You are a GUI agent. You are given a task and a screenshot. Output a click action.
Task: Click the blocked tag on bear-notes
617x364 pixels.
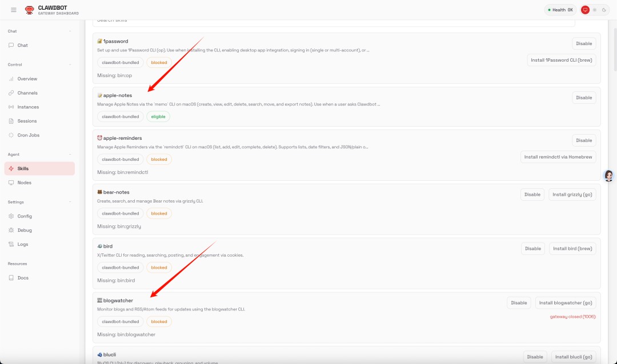click(x=159, y=213)
